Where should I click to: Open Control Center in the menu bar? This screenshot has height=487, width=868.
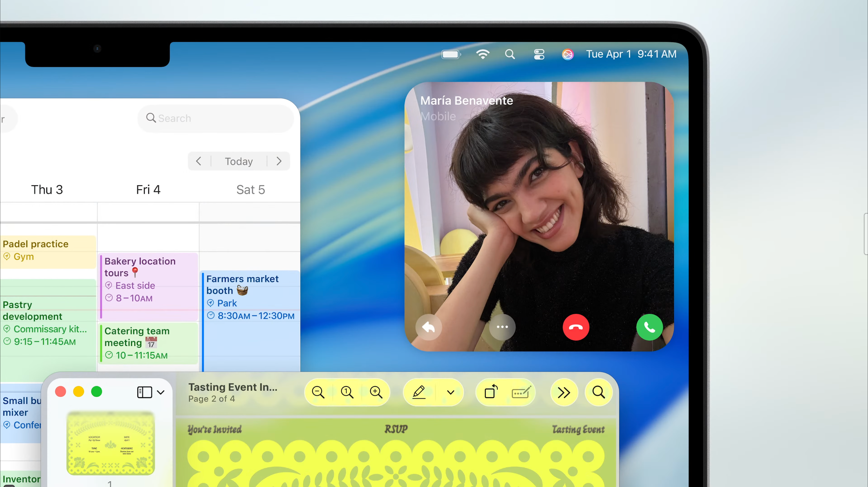point(539,54)
